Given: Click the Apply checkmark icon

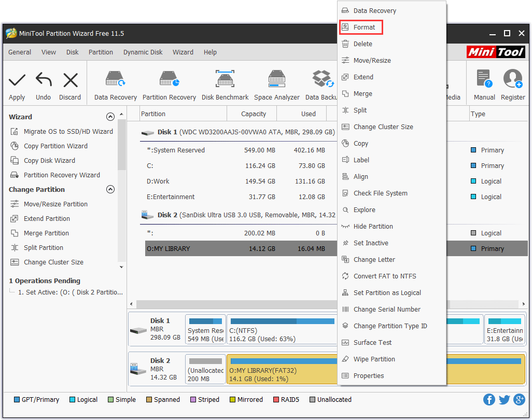Looking at the screenshot, I should (x=17, y=80).
